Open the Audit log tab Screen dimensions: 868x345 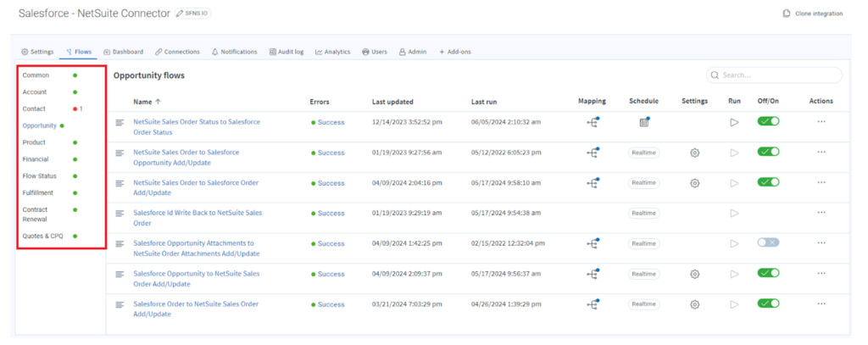pos(286,52)
